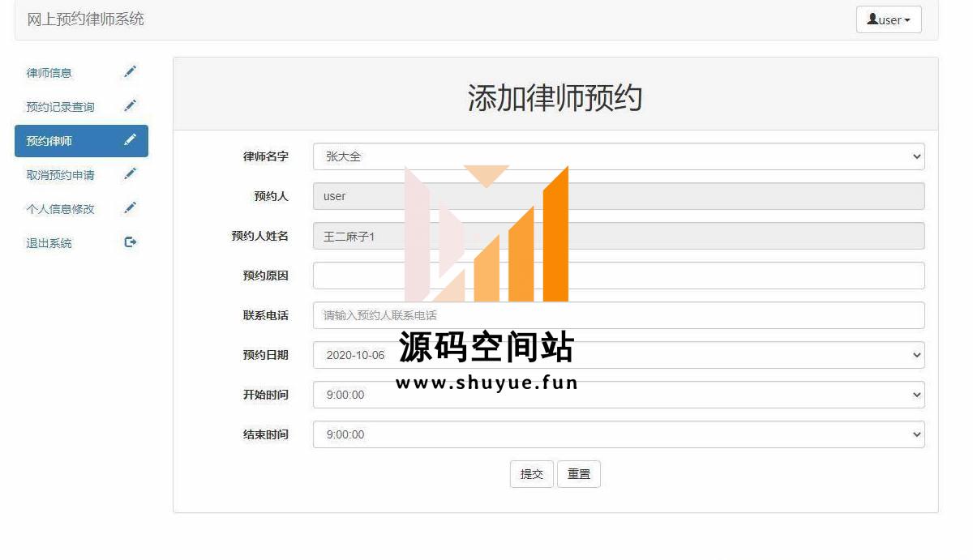Open 律师信息 menu item
The height and width of the screenshot is (560, 973).
click(x=81, y=73)
